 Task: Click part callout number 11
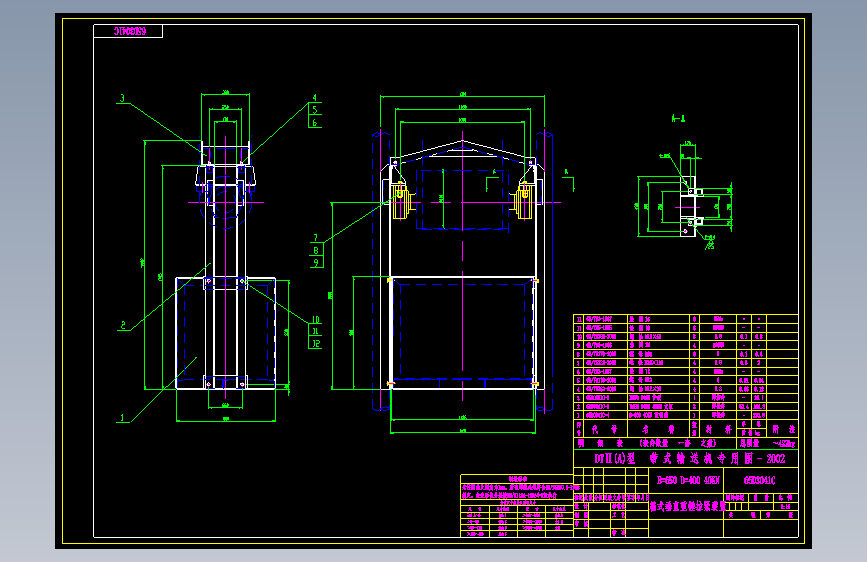click(x=316, y=331)
